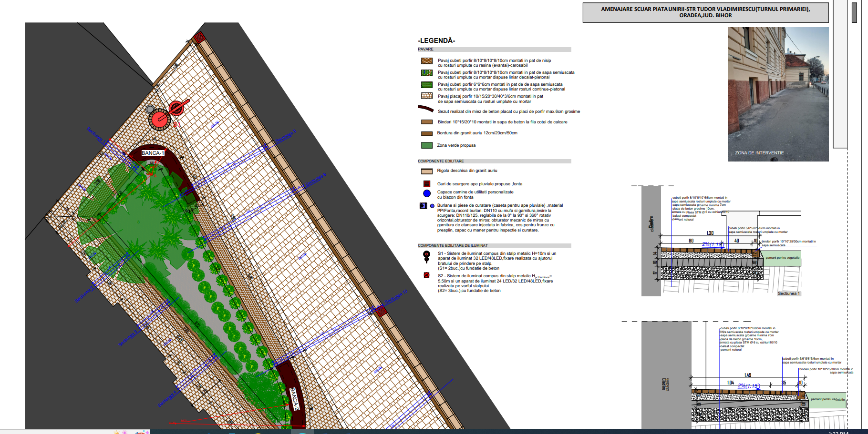The image size is (868, 434).
Task: Click the BANCA-1 label on the plan
Action: [153, 153]
